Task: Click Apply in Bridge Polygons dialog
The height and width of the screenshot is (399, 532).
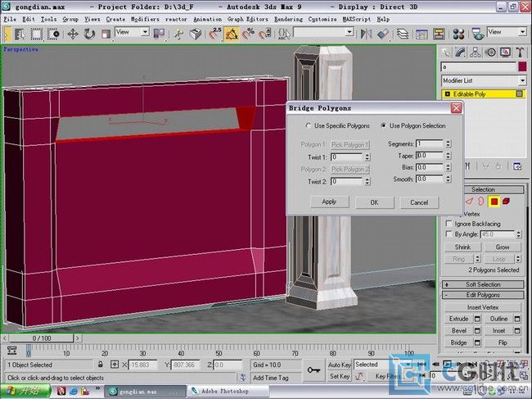Action: pos(329,202)
